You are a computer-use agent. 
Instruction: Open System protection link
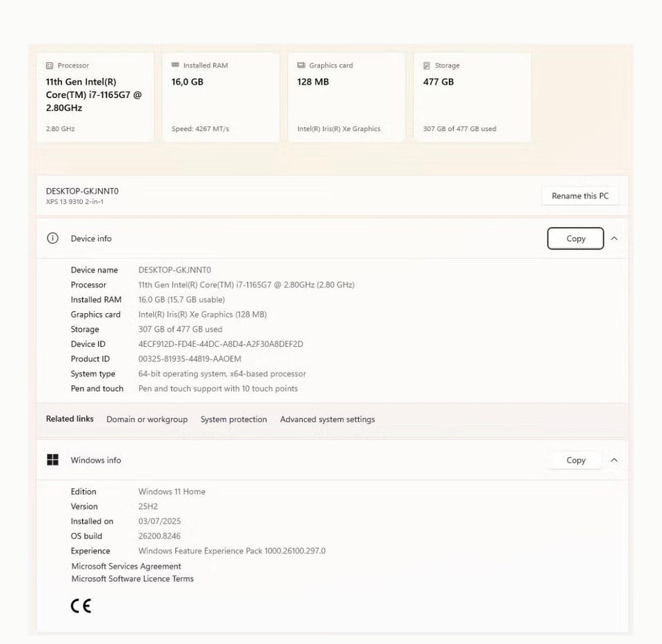(x=234, y=419)
